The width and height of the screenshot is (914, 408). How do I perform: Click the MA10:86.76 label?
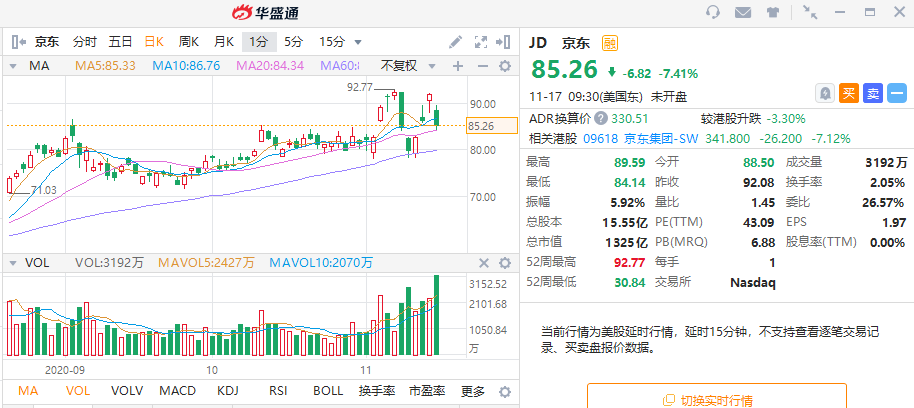[186, 66]
